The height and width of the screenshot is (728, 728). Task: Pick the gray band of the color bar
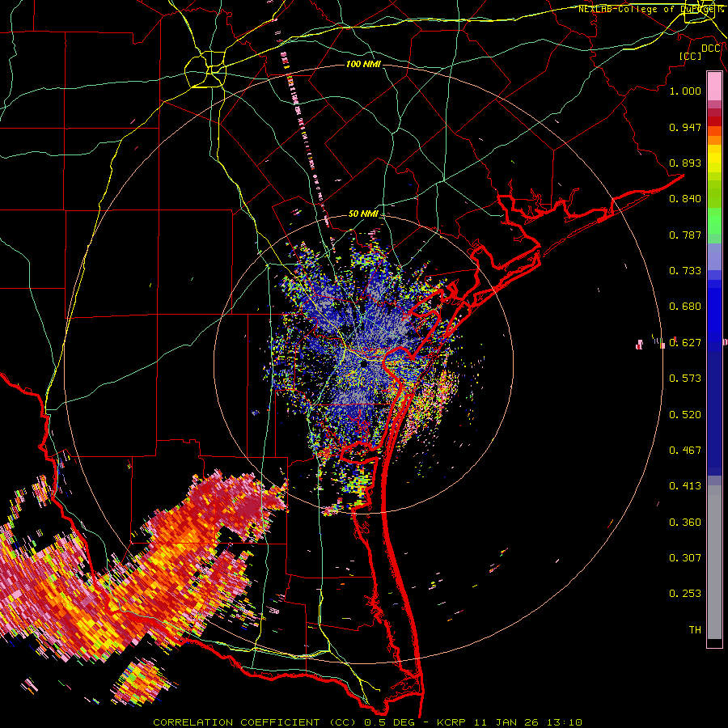[x=714, y=562]
